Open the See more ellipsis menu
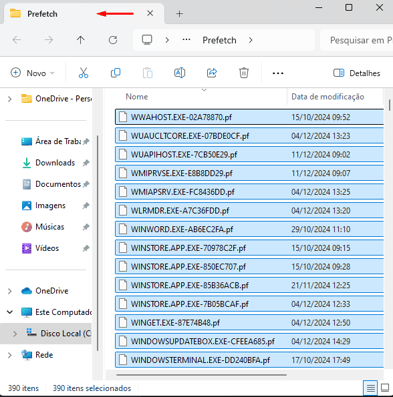This screenshot has width=393, height=397. (x=278, y=73)
